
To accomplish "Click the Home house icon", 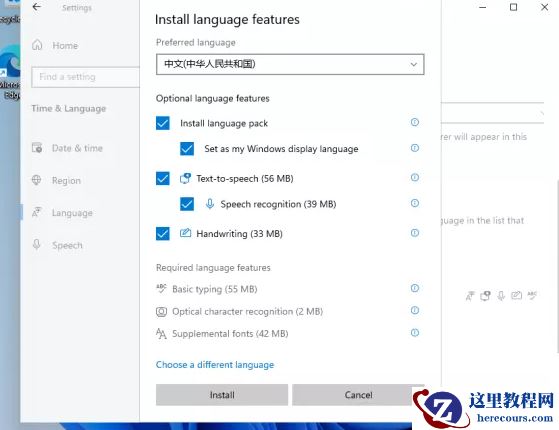I will click(x=37, y=45).
